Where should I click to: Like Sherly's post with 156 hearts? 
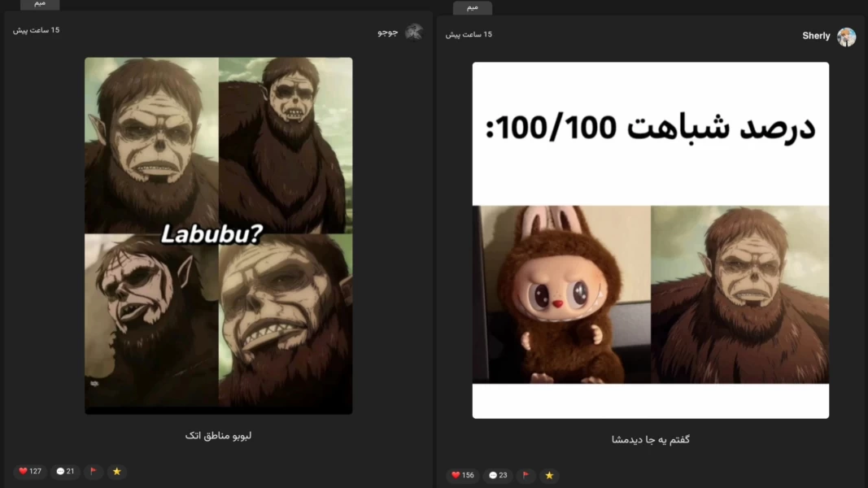pos(463,475)
